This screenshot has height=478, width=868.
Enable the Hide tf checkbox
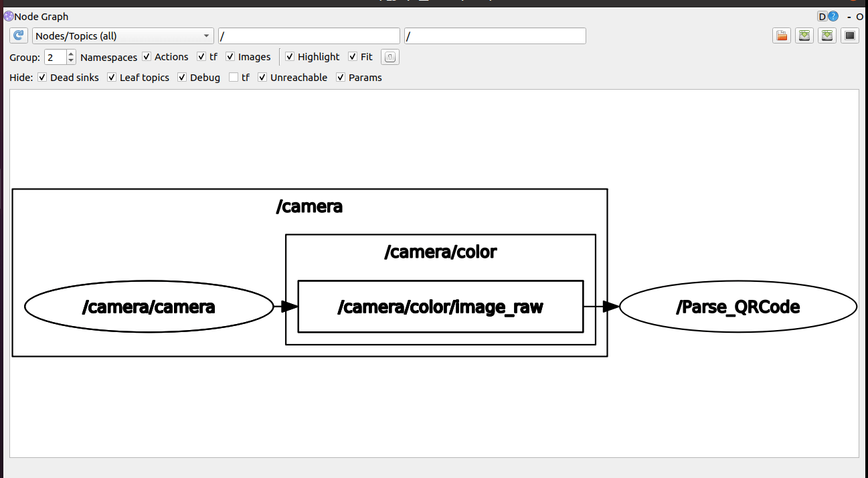[234, 78]
